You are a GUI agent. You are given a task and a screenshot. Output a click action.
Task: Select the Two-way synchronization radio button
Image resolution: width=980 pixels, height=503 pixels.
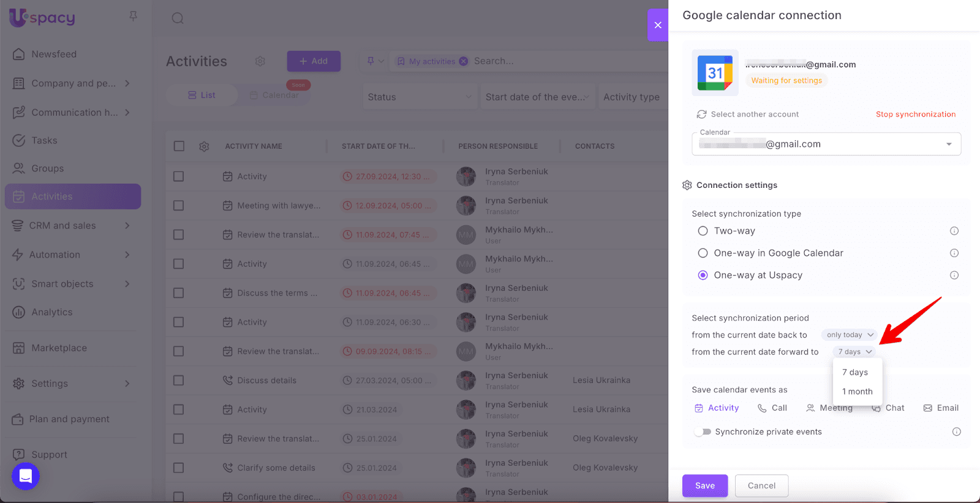click(x=703, y=231)
